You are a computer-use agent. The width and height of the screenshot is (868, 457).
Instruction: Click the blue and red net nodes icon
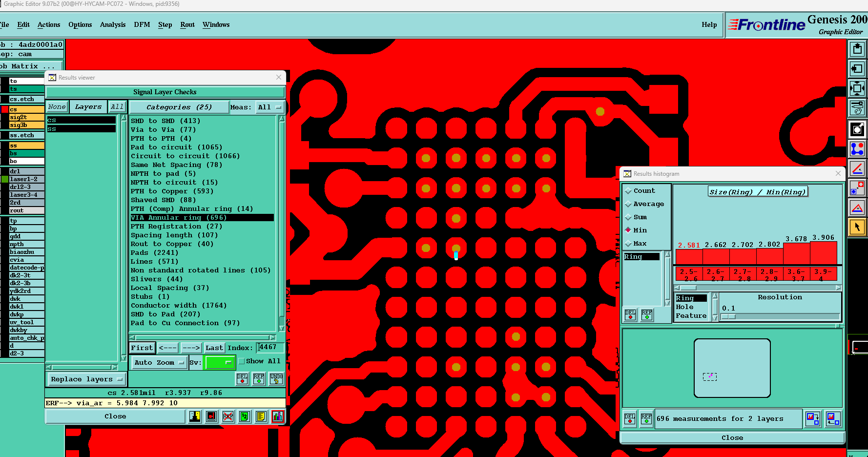[857, 149]
